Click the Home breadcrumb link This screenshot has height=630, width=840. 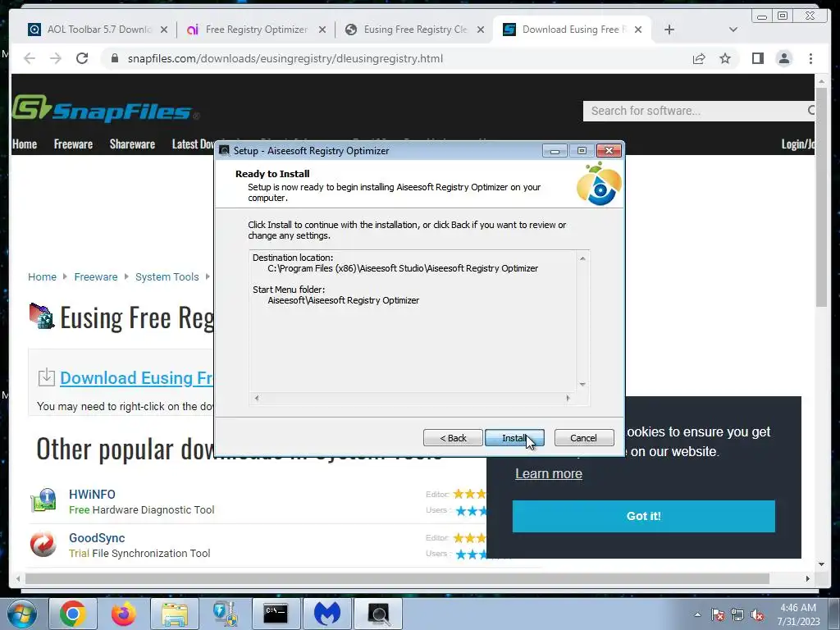[43, 277]
